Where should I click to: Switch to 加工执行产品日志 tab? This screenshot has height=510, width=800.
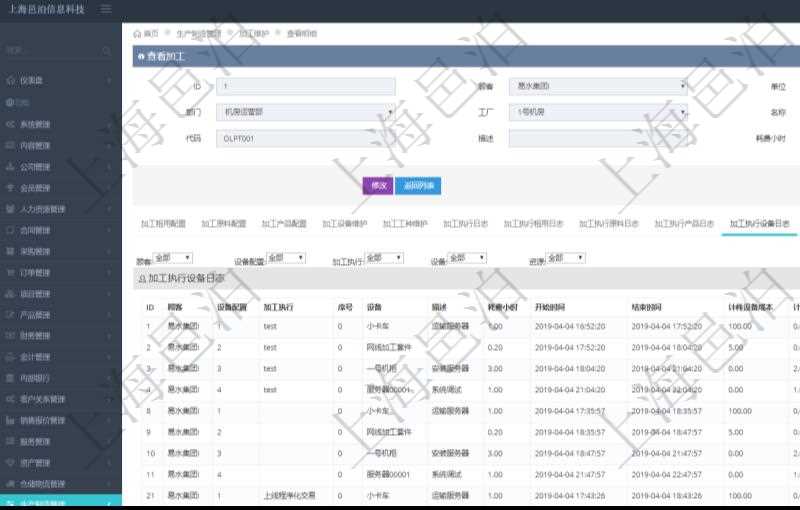pyautogui.click(x=684, y=224)
